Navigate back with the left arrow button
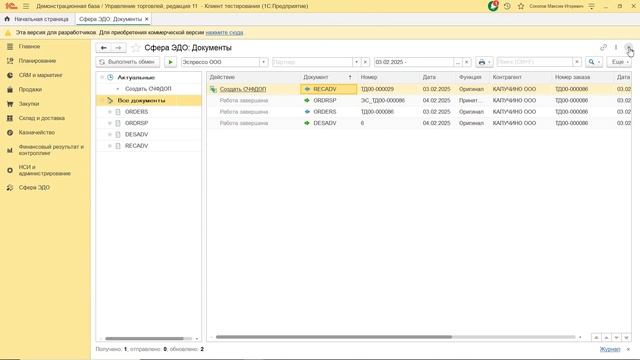The width and height of the screenshot is (640, 360). 104,48
